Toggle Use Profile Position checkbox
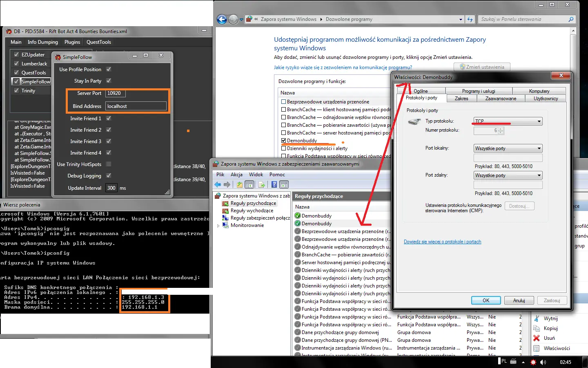Viewport: 588px width, 368px height. pos(109,69)
